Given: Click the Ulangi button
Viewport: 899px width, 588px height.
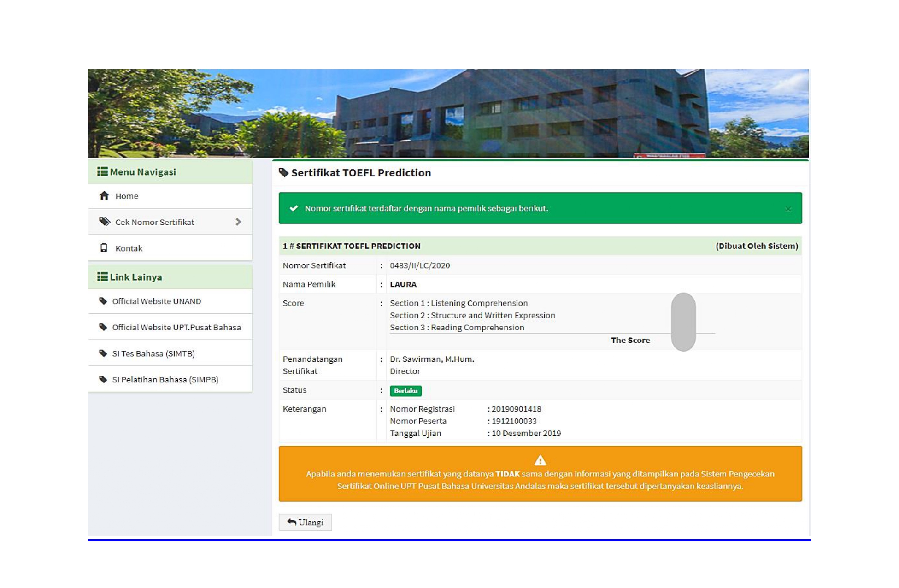Looking at the screenshot, I should [x=305, y=522].
